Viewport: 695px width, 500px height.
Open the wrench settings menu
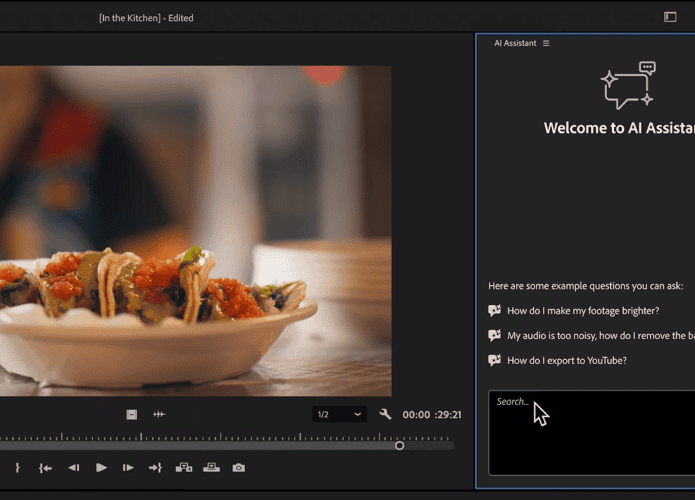click(385, 414)
